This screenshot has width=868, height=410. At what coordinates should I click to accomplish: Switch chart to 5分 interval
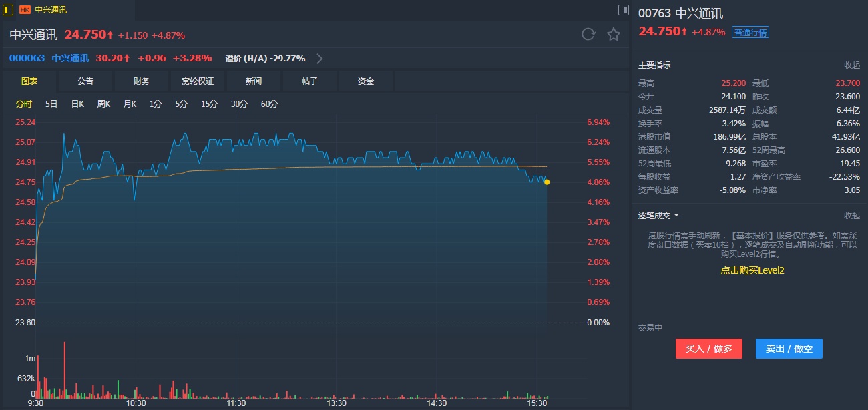click(181, 104)
